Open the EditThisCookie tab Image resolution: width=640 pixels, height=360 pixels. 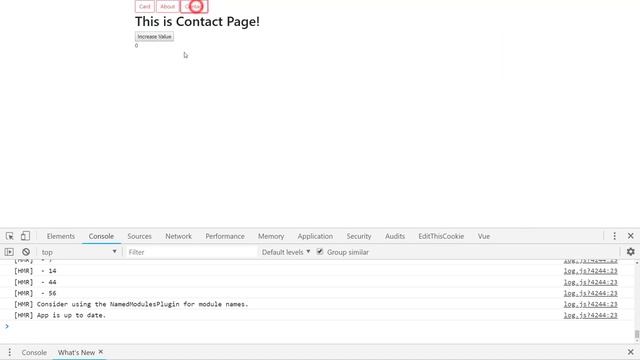coord(441,236)
